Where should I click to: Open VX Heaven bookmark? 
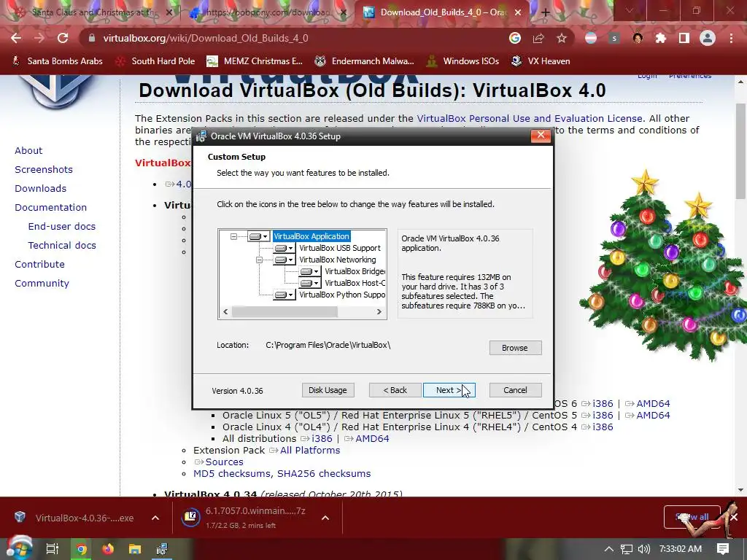coord(541,61)
